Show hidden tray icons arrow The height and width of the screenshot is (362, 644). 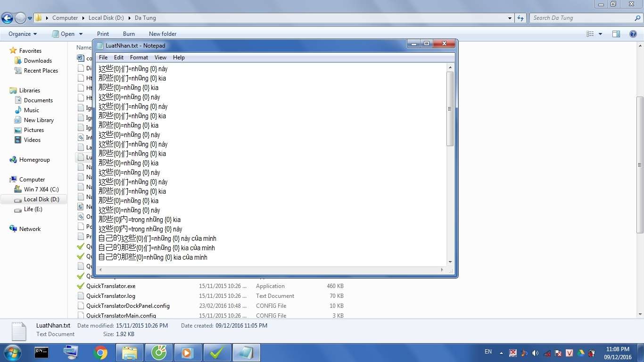[501, 353]
